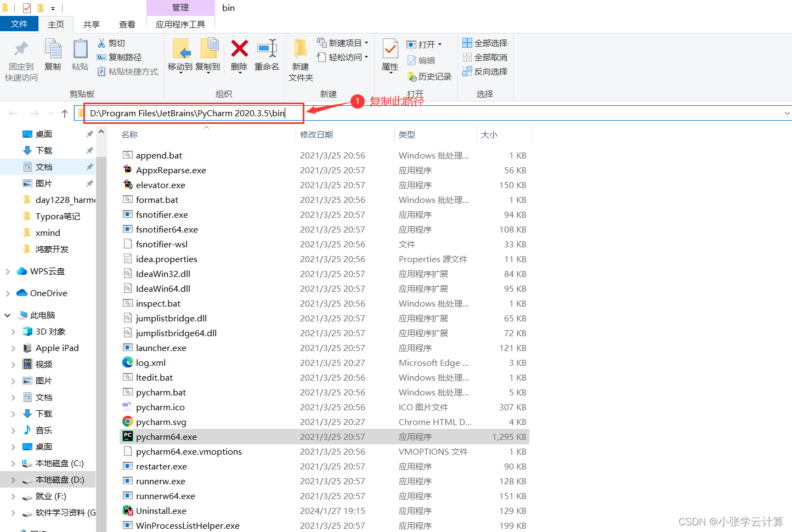
Task: Select log.xml Edge icon file
Action: point(128,363)
